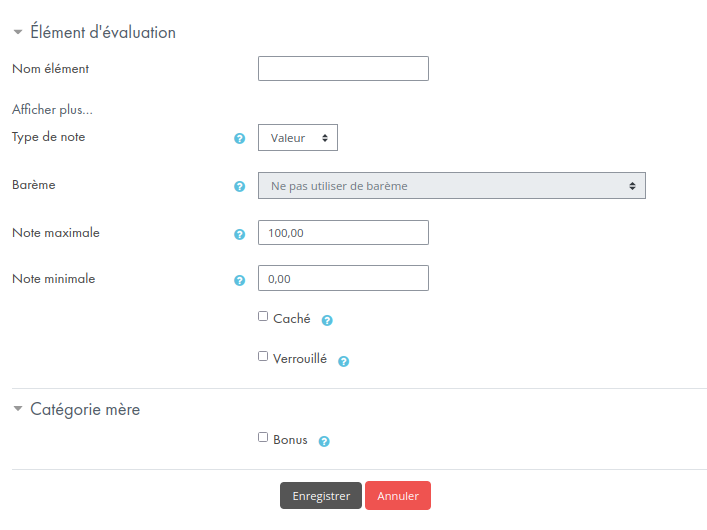This screenshot has width=707, height=530.
Task: Open help icon beside Barème
Action: tap(239, 186)
